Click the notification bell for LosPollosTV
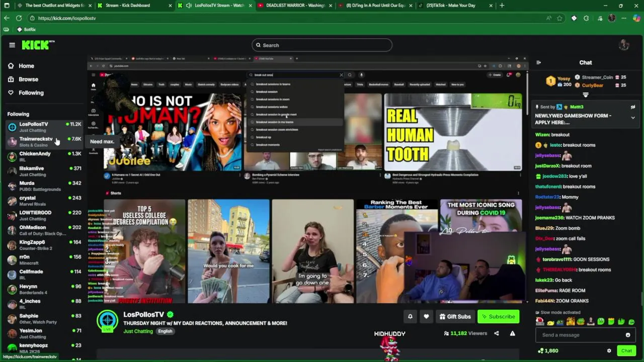Image resolution: width=644 pixels, height=362 pixels. (x=410, y=317)
